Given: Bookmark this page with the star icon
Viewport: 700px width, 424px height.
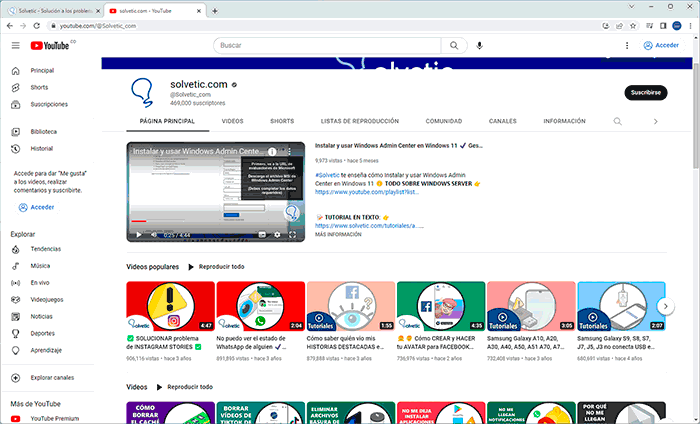Looking at the screenshot, I should [633, 26].
